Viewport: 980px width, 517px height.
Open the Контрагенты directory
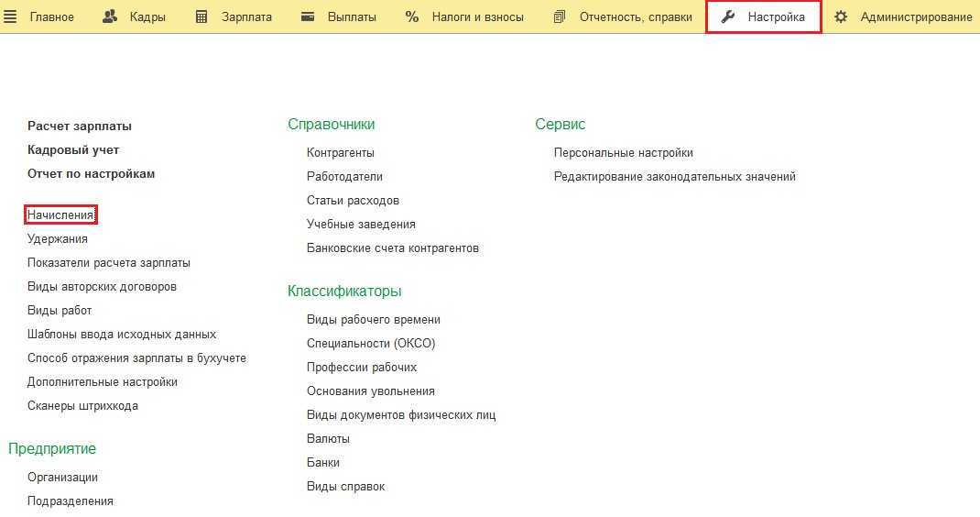click(341, 152)
